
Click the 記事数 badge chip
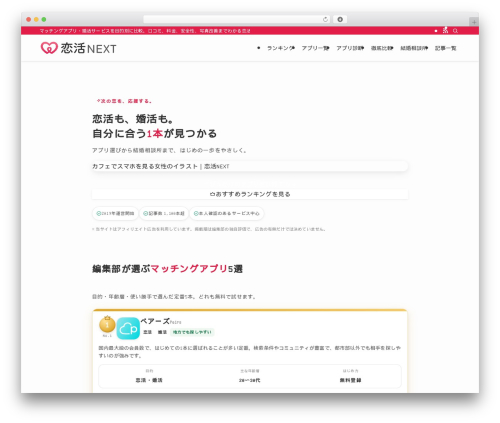point(164,213)
